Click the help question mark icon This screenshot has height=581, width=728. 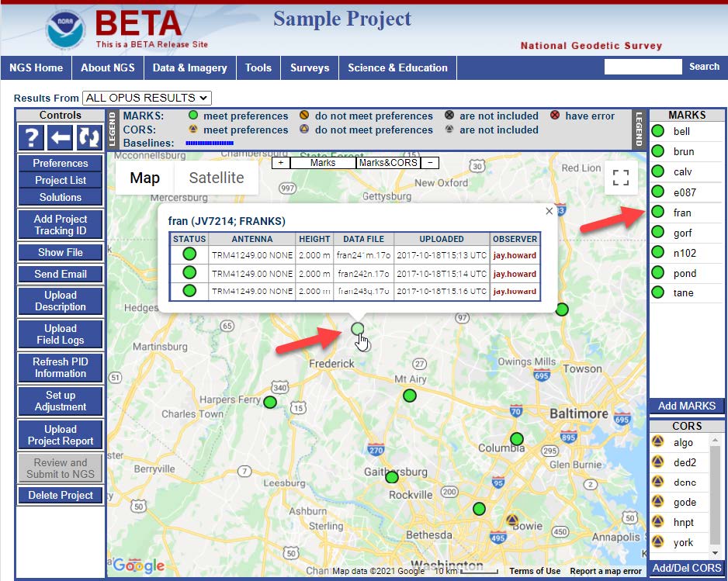[x=31, y=139]
